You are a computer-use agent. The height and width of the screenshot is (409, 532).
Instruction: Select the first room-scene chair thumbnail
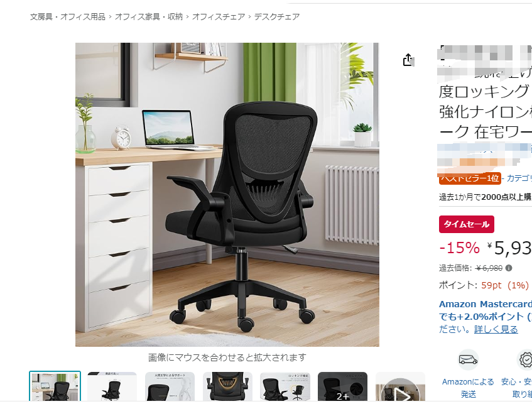pyautogui.click(x=55, y=386)
